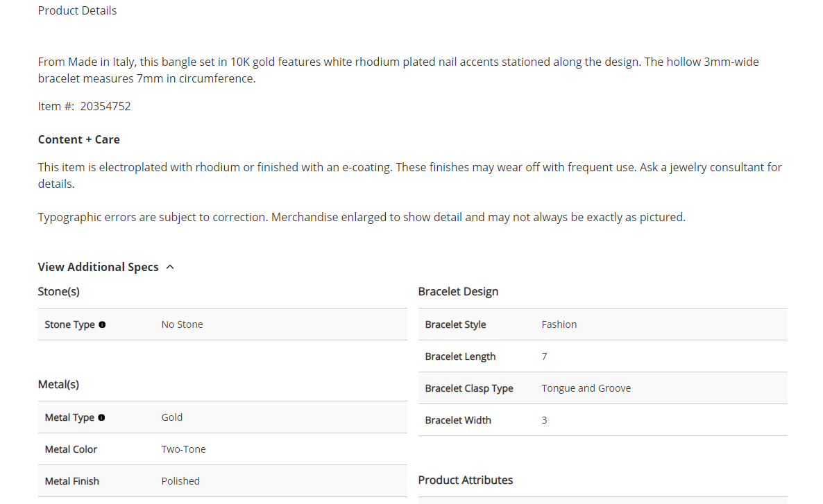The width and height of the screenshot is (823, 504).
Task: Click the Bracelet Length label
Action: coord(460,356)
